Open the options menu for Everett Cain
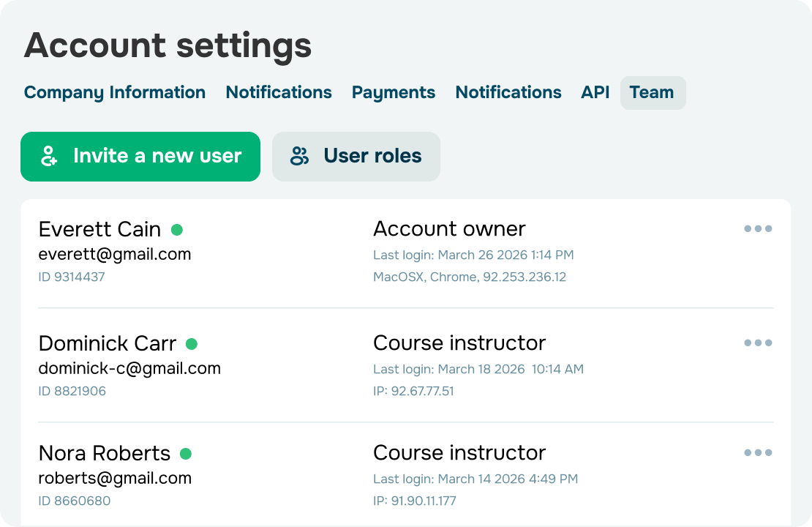This screenshot has height=527, width=812. coord(758,228)
